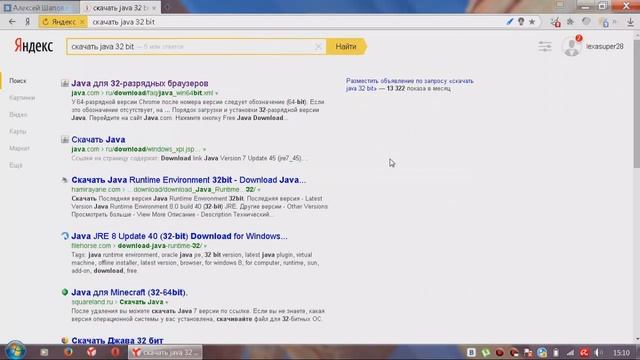Screen dimensions: 640x360
Task: Open the Маркет section in the sidebar
Action: click(19, 148)
